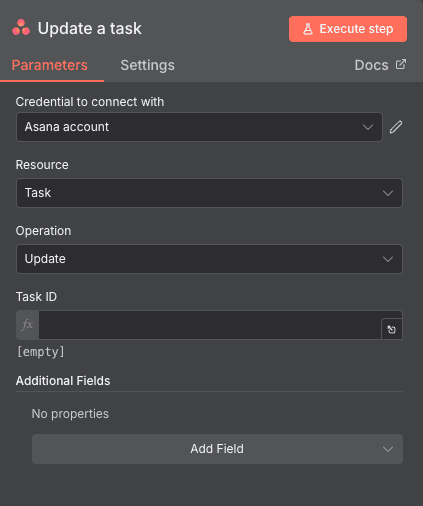423x506 pixels.
Task: Focus the Task ID input field
Action: 210,325
